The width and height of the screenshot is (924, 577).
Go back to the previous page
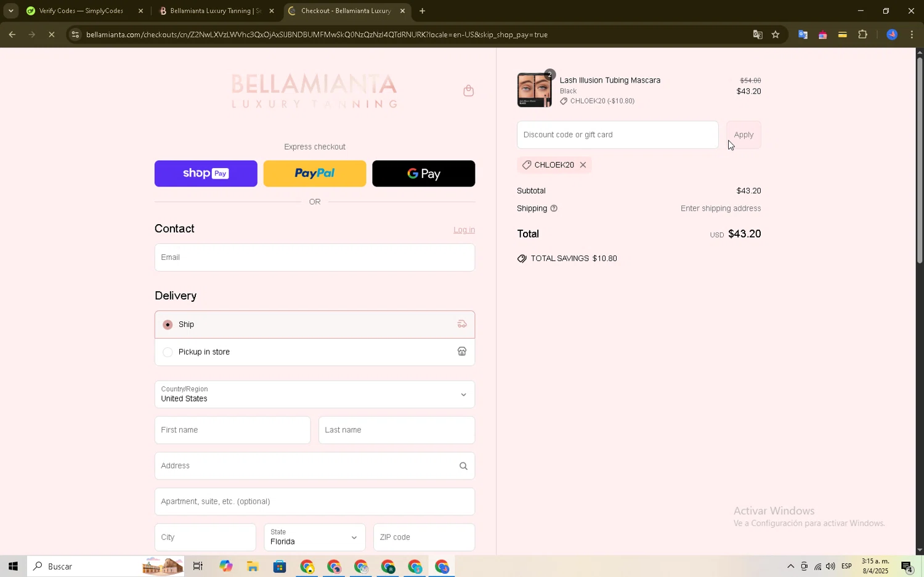pos(12,34)
